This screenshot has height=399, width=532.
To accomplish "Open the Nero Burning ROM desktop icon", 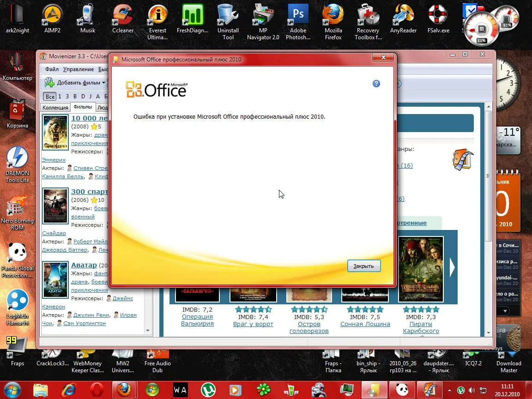I will 17,212.
